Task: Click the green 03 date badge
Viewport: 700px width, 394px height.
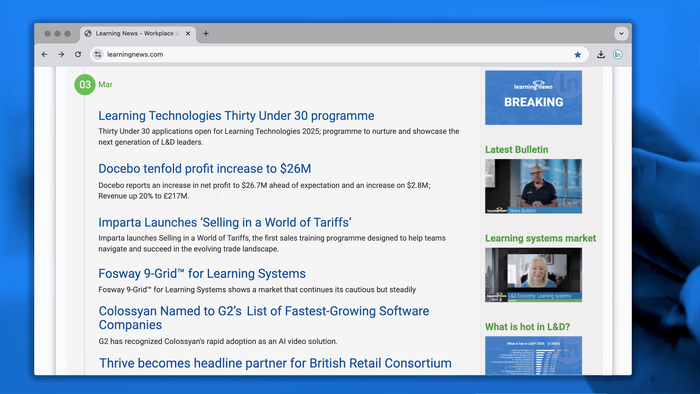Action: pyautogui.click(x=85, y=84)
